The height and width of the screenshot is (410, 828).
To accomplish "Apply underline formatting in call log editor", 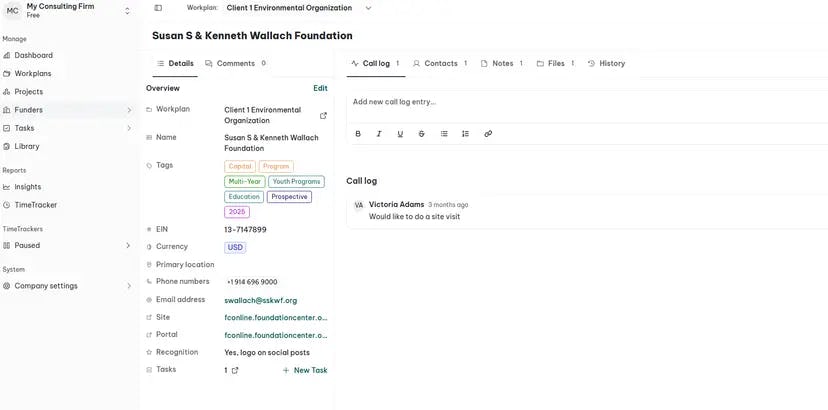I will pyautogui.click(x=400, y=133).
